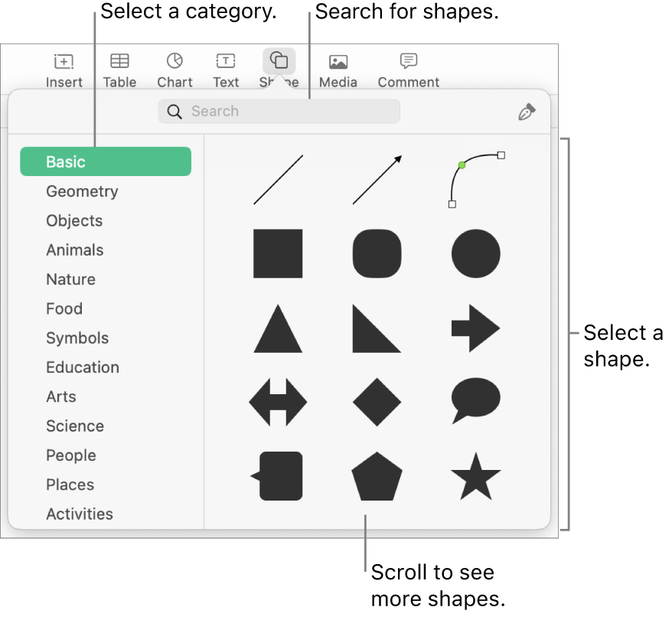Insert the star shape
This screenshot has height=620, width=672.
pos(475,477)
